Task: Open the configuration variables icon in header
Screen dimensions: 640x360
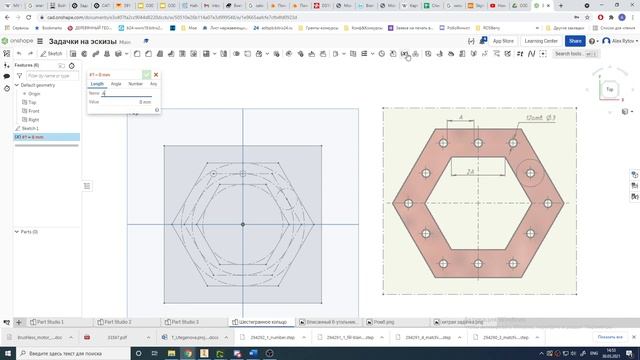Action: tap(471, 41)
